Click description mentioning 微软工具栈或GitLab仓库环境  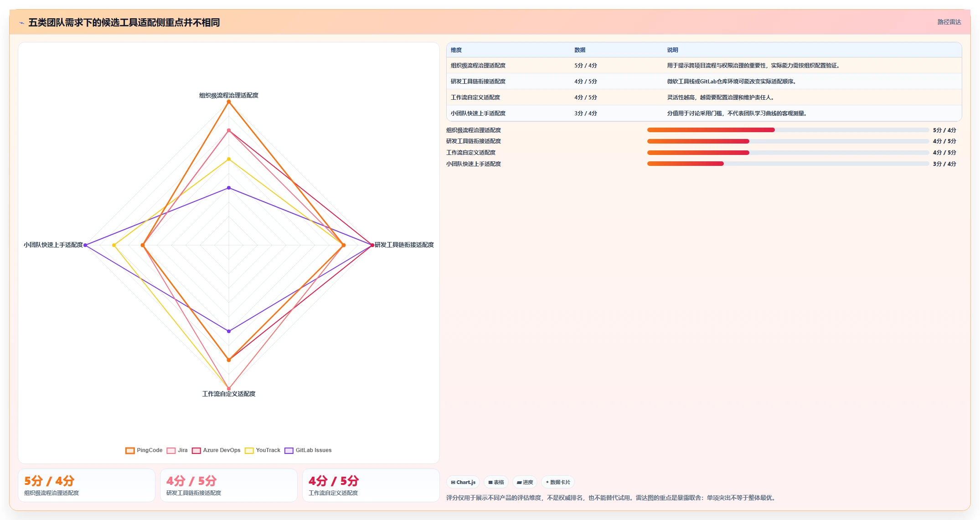click(x=732, y=82)
